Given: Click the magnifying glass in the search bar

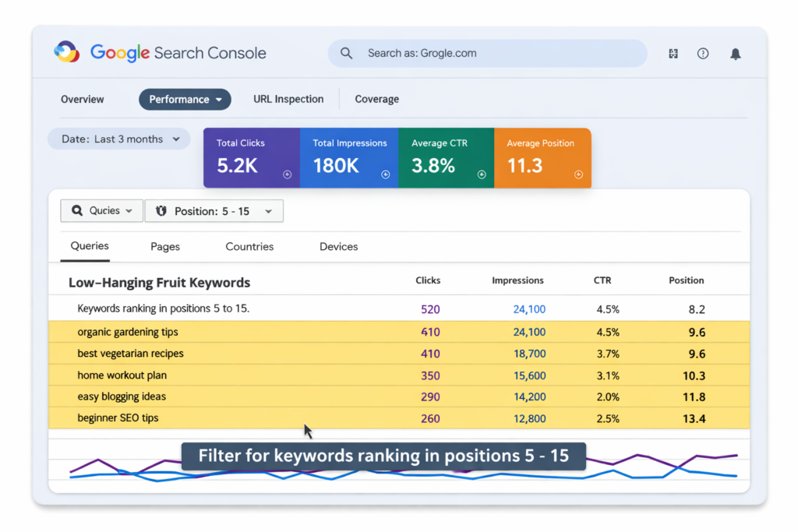Looking at the screenshot, I should tap(346, 53).
